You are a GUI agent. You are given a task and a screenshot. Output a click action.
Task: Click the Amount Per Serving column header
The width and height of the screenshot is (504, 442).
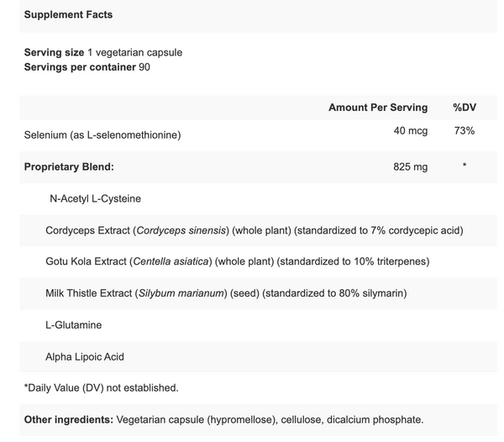pos(378,108)
